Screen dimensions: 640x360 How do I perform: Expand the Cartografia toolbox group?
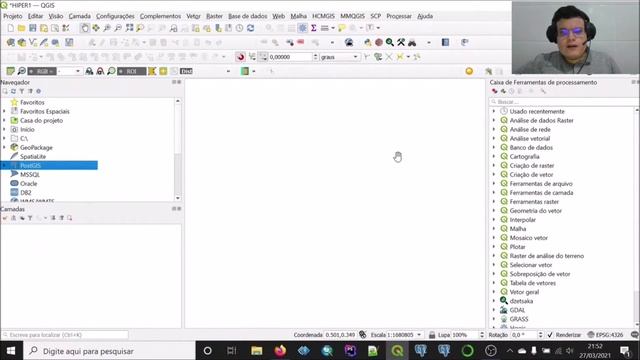coord(494,156)
